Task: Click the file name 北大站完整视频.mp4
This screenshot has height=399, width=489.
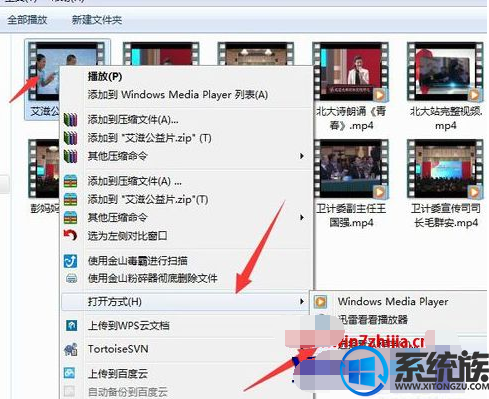Action: (x=446, y=118)
